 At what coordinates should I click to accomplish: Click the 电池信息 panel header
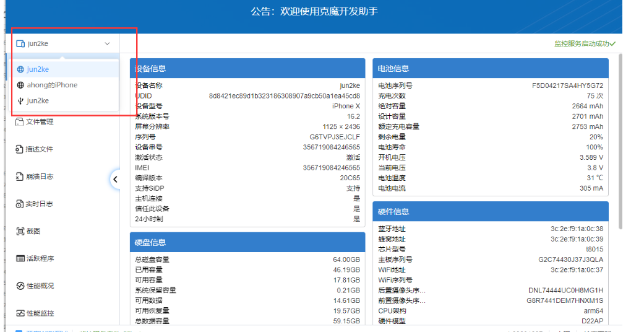point(491,68)
